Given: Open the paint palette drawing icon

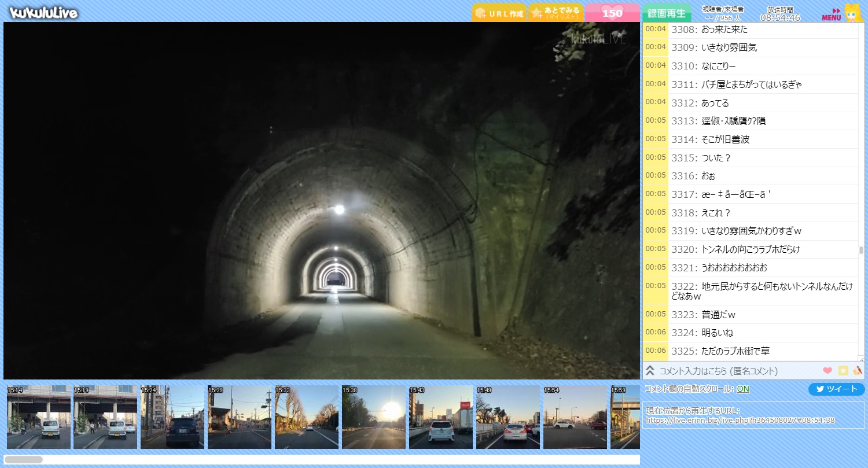Looking at the screenshot, I should click(858, 371).
